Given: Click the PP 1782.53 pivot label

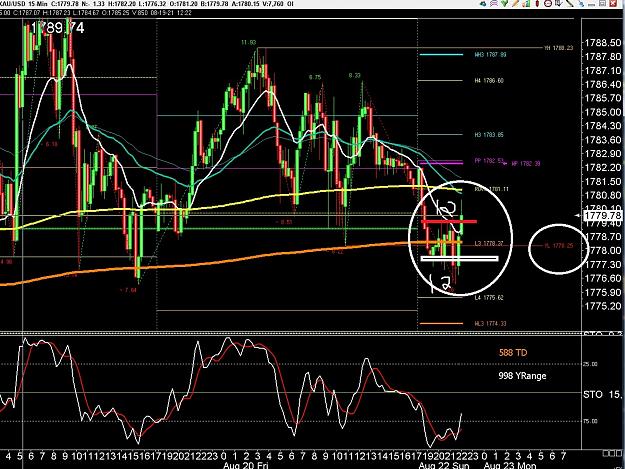Looking at the screenshot, I should 489,161.
